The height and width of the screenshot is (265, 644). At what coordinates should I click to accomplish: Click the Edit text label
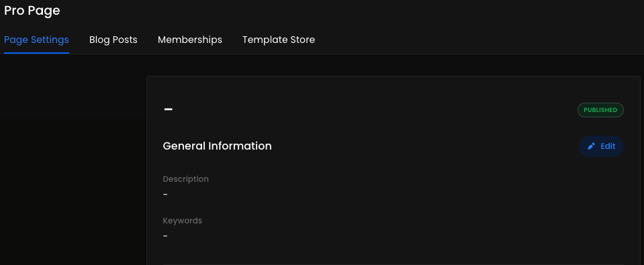coord(608,146)
